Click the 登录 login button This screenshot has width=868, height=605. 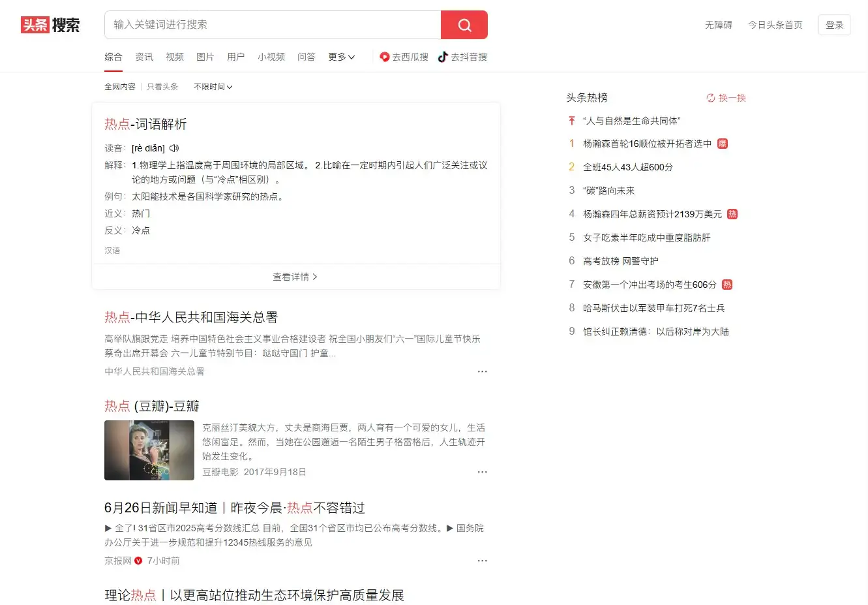(x=834, y=25)
